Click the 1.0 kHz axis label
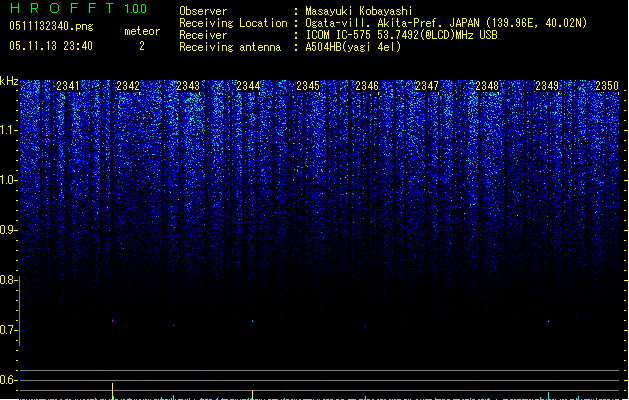Image resolution: width=629 pixels, height=400 pixels. tap(8, 180)
